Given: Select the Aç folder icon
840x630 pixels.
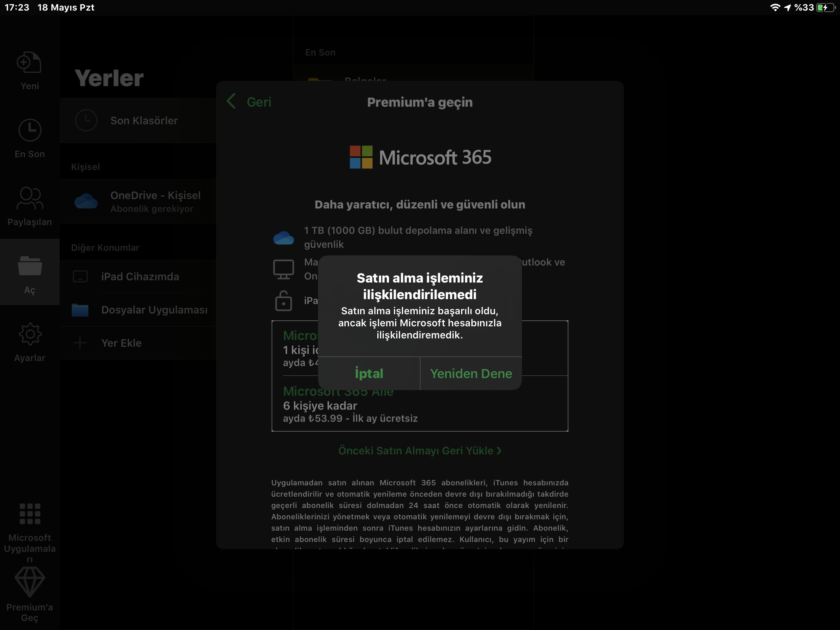Looking at the screenshot, I should [29, 266].
